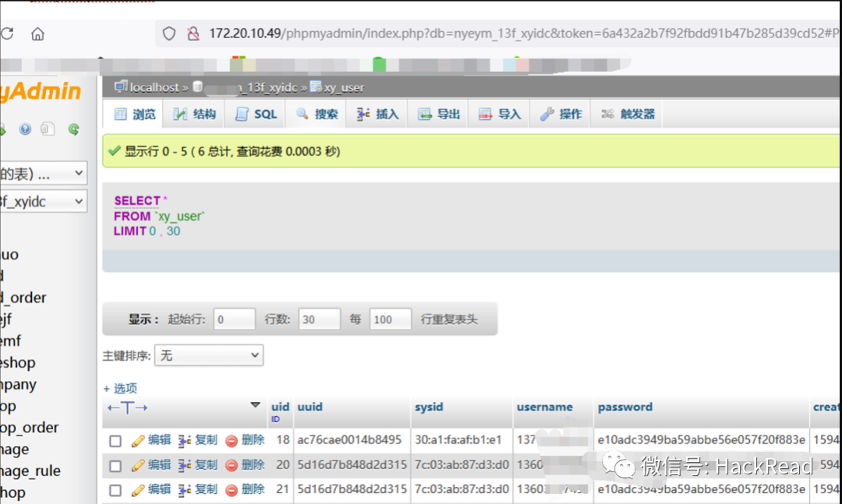Click the LIMIT keyword in query
The height and width of the screenshot is (504, 842).
130,231
